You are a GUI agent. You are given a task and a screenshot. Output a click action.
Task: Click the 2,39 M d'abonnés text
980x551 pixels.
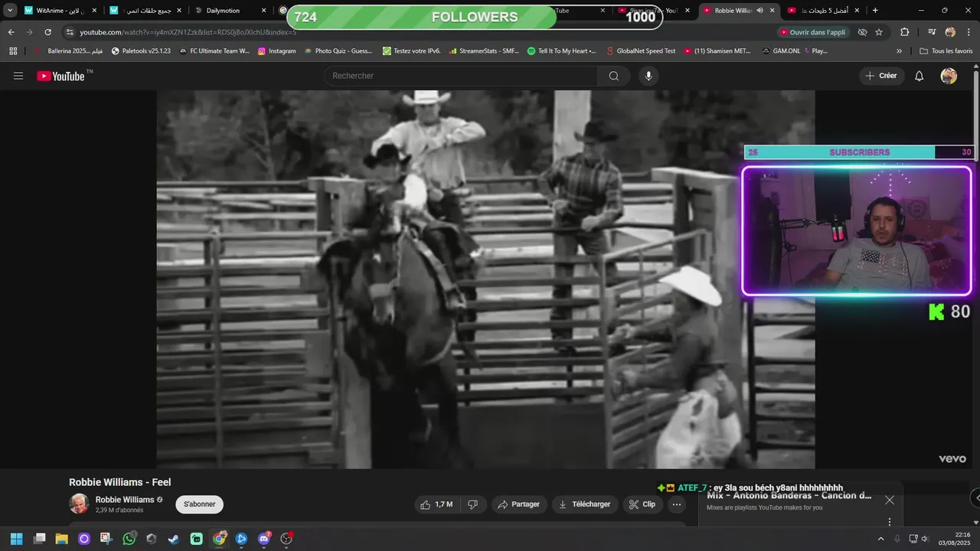[119, 510]
